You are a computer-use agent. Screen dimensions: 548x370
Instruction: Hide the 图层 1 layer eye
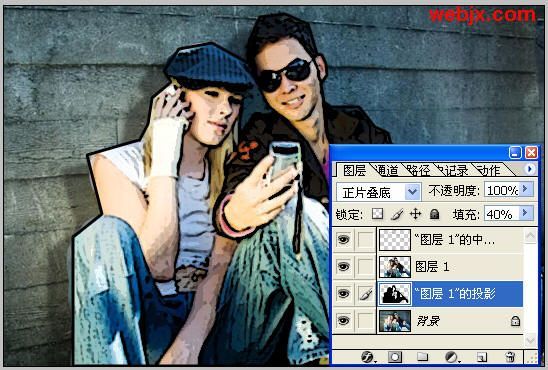343,267
